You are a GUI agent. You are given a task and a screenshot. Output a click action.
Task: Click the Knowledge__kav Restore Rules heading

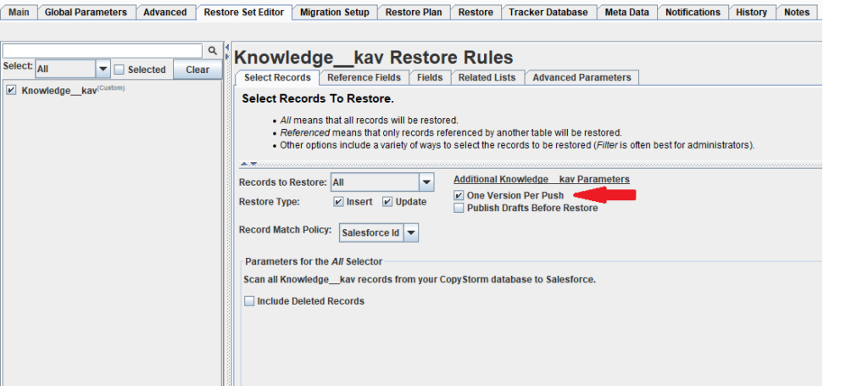click(x=374, y=57)
